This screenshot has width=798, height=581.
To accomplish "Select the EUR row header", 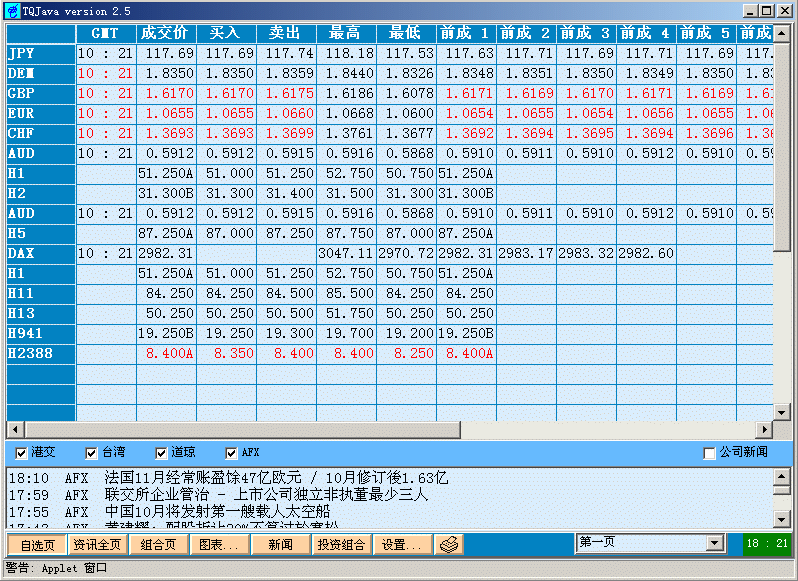I will [41, 113].
